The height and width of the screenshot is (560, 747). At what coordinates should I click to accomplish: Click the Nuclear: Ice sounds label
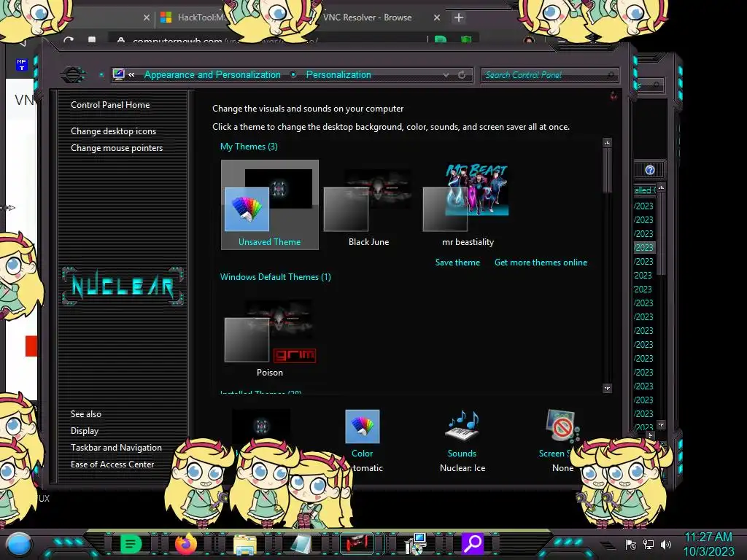(462, 468)
